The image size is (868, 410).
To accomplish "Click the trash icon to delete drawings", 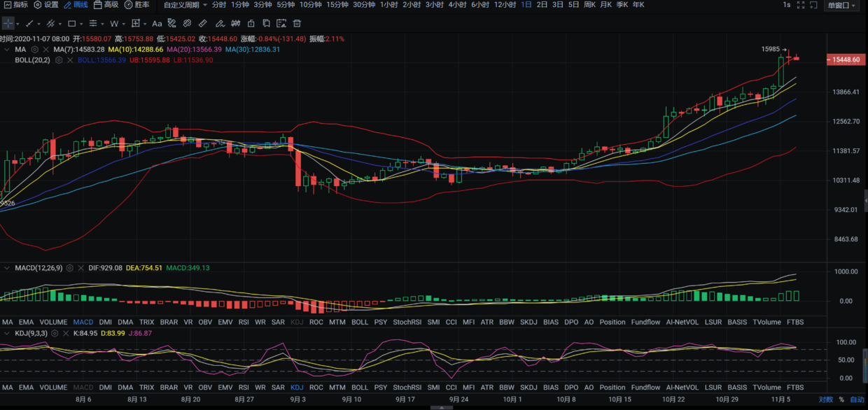I will (297, 24).
